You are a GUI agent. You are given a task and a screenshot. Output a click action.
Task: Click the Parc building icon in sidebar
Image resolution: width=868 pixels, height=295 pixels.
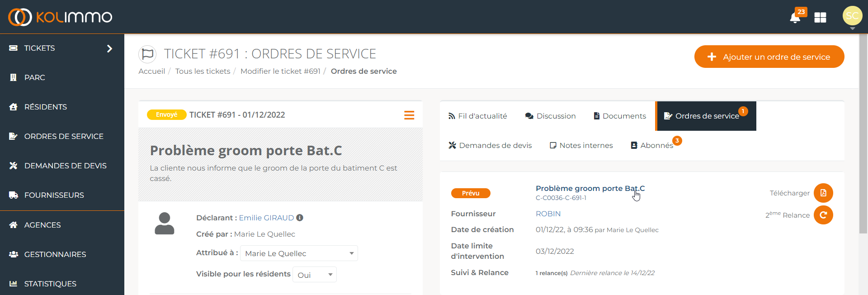(x=14, y=77)
